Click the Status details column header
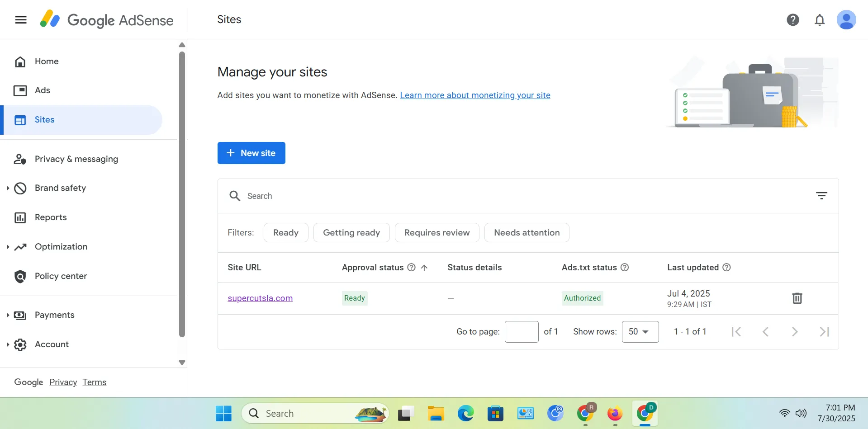The height and width of the screenshot is (429, 868). 474,267
